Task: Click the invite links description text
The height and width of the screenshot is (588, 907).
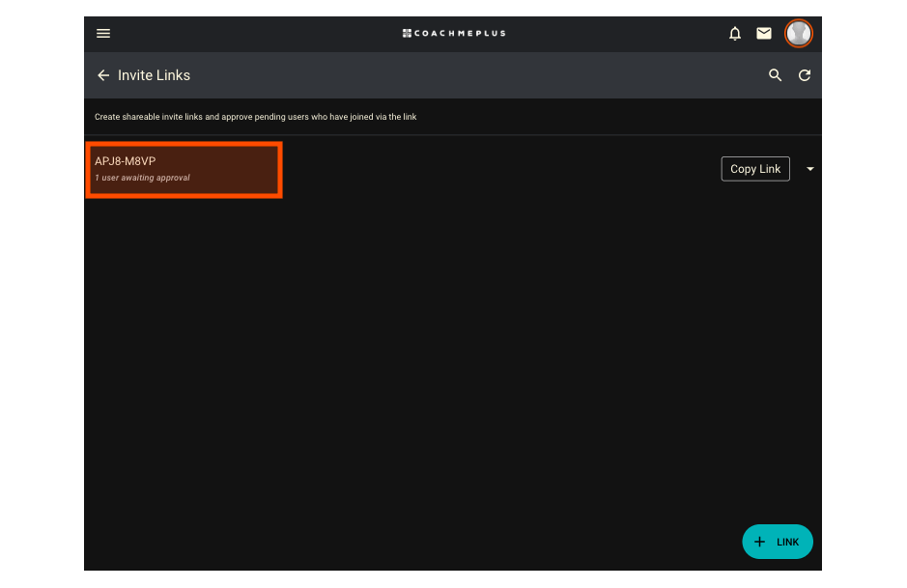Action: point(256,117)
